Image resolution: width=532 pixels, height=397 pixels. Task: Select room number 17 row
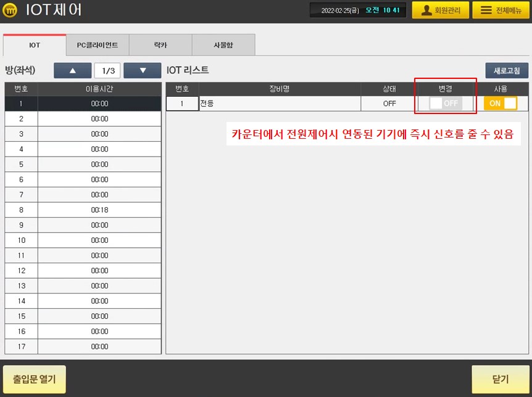83,346
